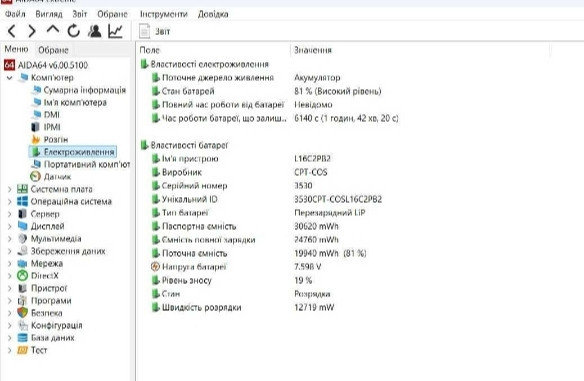Expand the Пристрої tree node

pos(10,288)
